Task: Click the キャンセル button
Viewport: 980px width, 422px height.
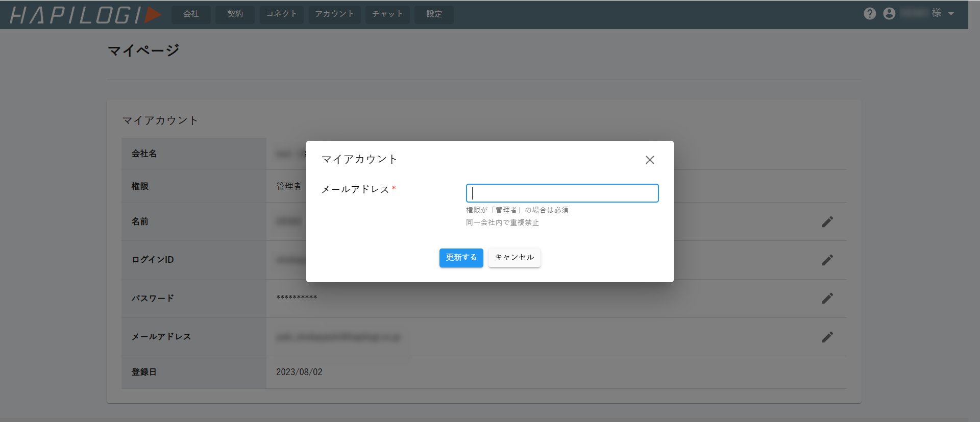Action: click(x=514, y=258)
